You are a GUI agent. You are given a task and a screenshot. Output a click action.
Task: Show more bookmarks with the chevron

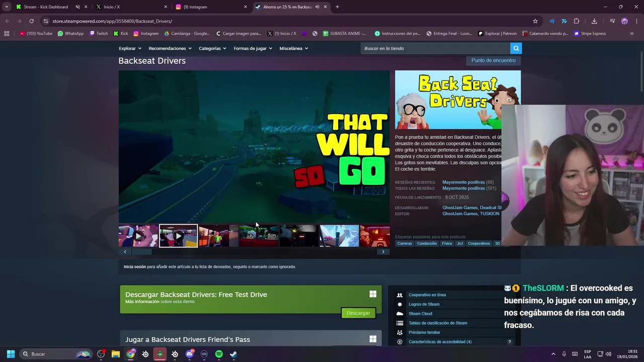coord(631,34)
